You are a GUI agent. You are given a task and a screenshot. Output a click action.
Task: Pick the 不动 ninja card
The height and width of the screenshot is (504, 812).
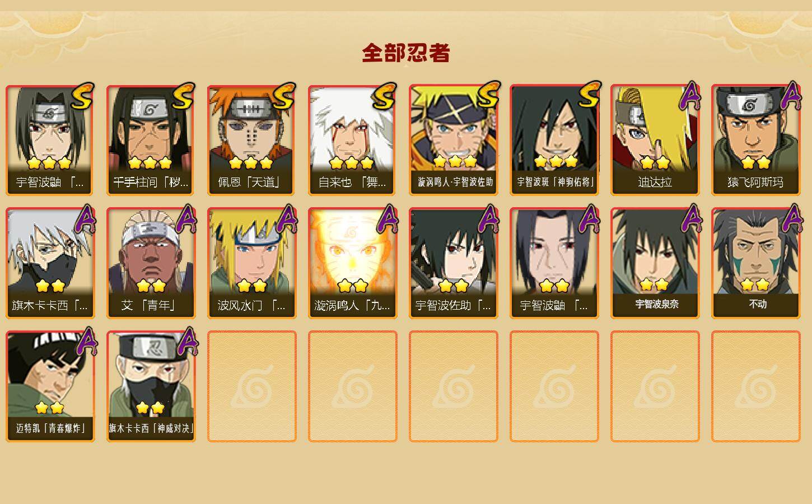(x=755, y=263)
